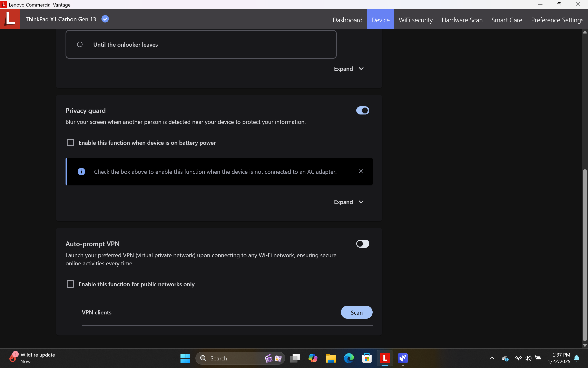Image resolution: width=588 pixels, height=368 pixels.
Task: Click the 'Privacy guard' heading
Action: pyautogui.click(x=86, y=111)
